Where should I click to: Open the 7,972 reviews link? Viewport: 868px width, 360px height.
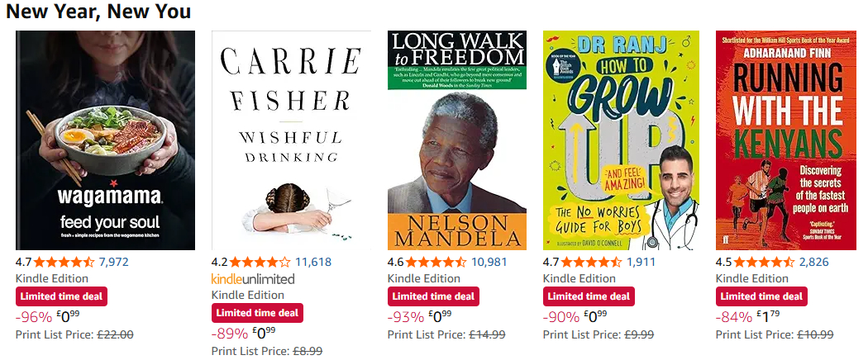(113, 263)
